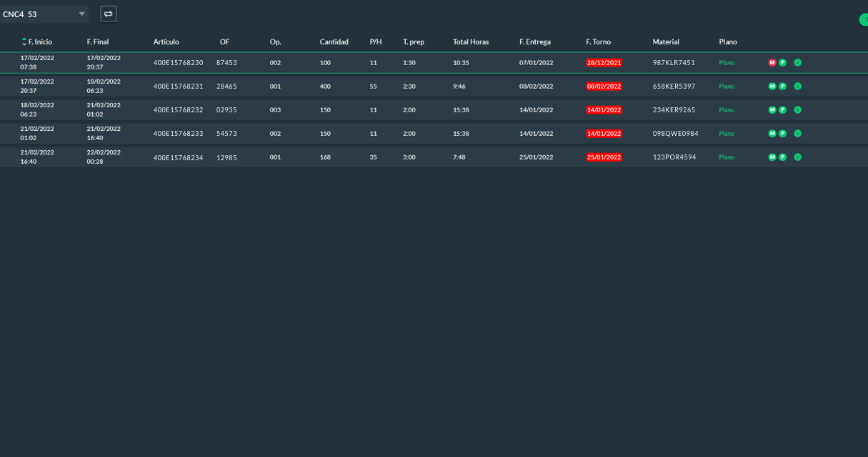This screenshot has height=457, width=868.
Task: Click the red M icon for OF 87453
Action: pos(772,63)
